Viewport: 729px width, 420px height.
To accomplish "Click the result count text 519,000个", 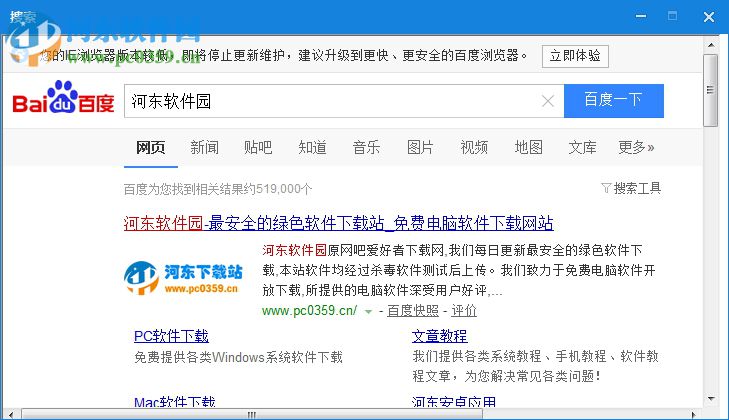I will point(284,189).
